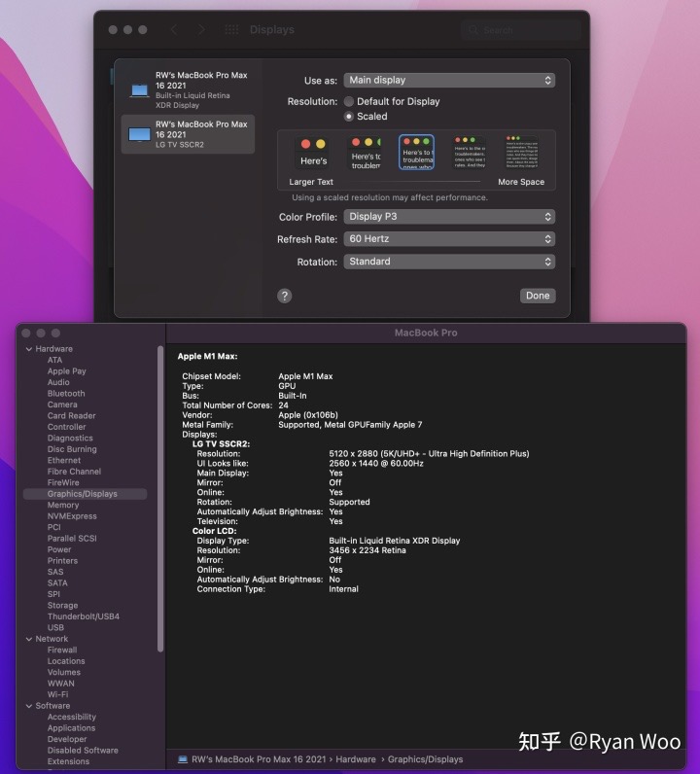Select Parallel SCSI in the sidebar
Viewport: 700px width, 774px height.
(72, 539)
